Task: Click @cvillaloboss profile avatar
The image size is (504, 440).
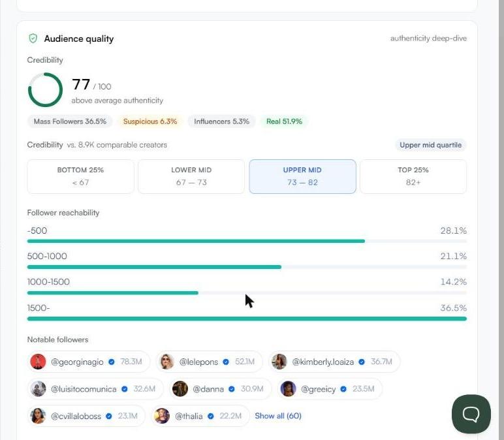Action: click(x=38, y=416)
